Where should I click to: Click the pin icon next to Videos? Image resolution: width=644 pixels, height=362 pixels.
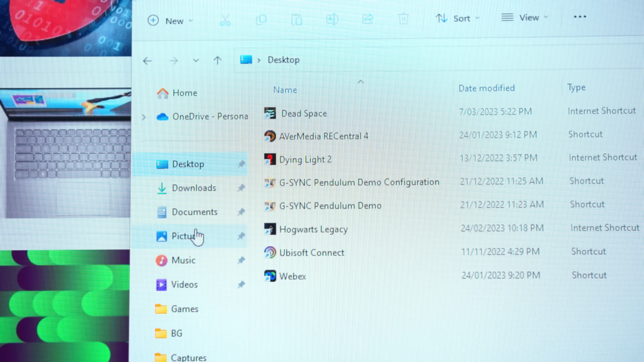241,284
